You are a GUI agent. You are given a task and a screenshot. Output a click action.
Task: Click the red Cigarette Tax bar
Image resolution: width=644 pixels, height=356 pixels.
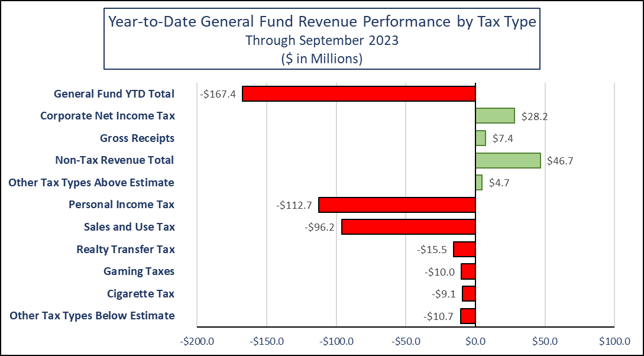(x=469, y=294)
